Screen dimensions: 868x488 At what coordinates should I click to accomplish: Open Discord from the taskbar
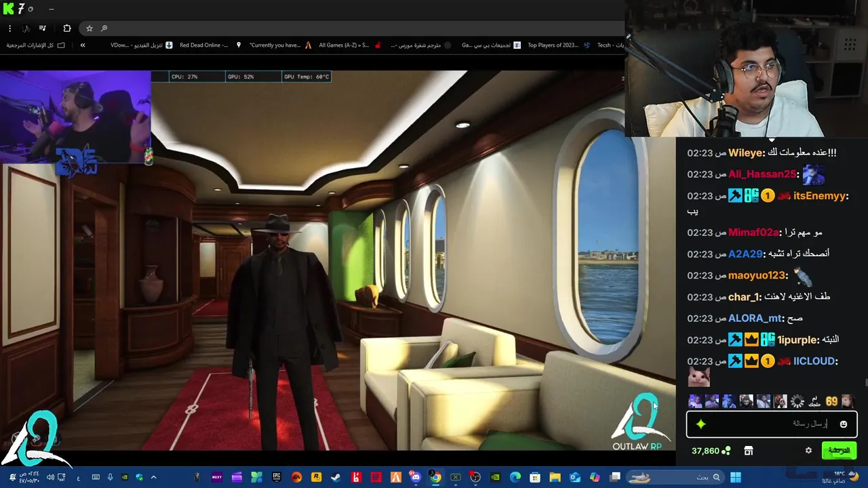[x=416, y=477]
